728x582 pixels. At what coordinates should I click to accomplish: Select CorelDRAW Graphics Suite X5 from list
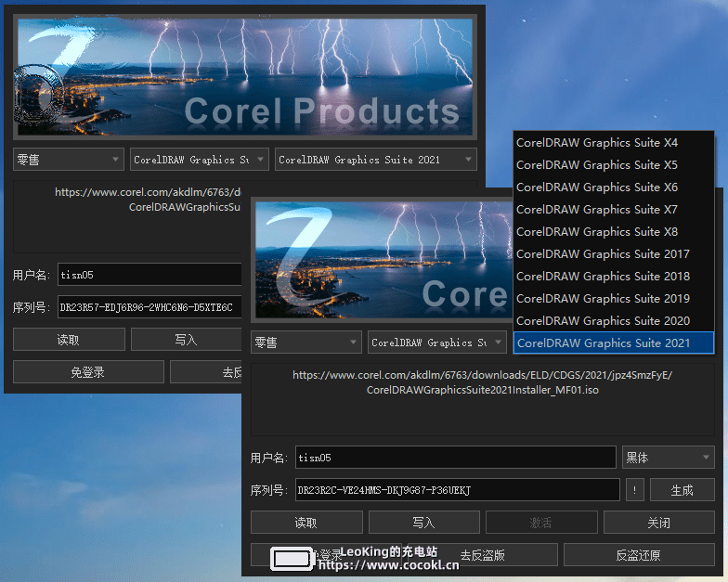click(x=613, y=165)
